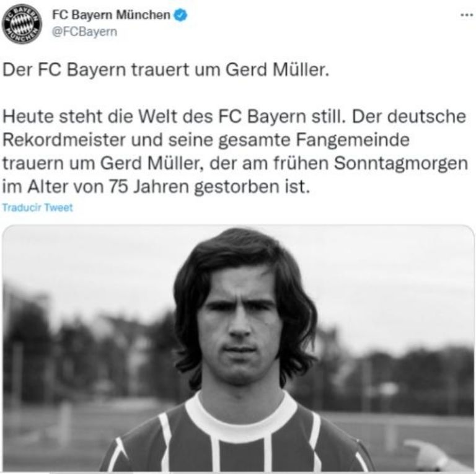Click the word 'München' in the display name
Image resolution: width=476 pixels, height=474 pixels.
coord(143,15)
